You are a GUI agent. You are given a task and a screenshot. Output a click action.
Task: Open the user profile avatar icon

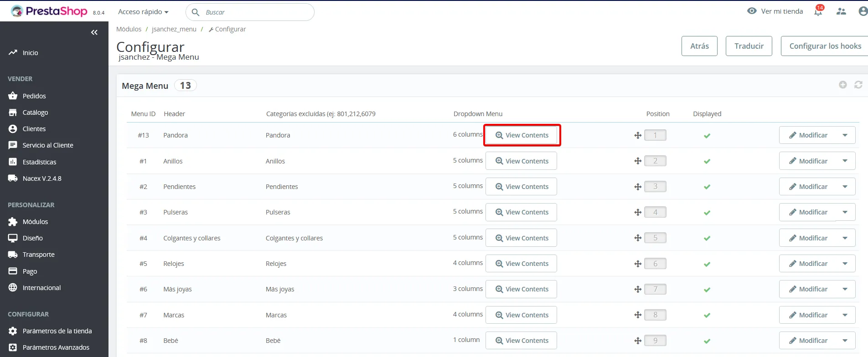click(x=863, y=11)
